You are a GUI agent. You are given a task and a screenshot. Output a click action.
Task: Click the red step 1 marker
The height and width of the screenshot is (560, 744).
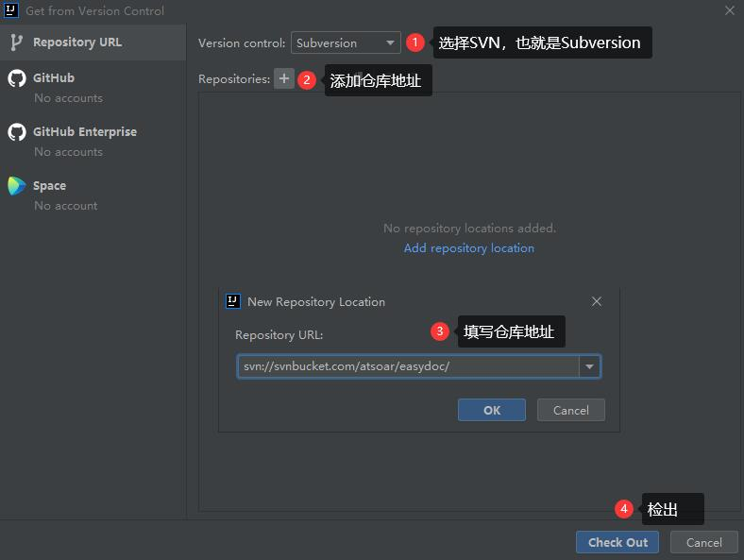tap(415, 42)
